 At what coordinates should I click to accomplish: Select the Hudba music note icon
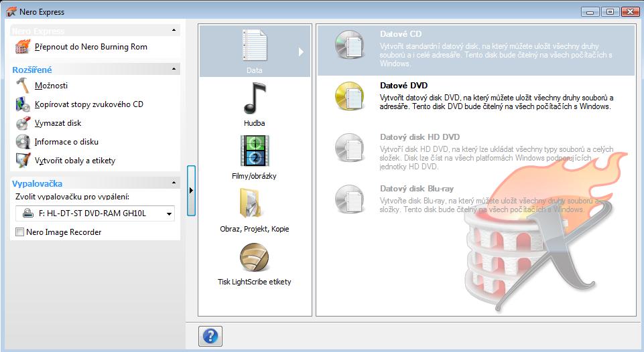pyautogui.click(x=254, y=98)
